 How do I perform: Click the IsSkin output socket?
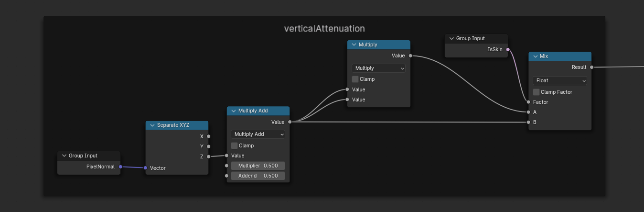click(507, 49)
